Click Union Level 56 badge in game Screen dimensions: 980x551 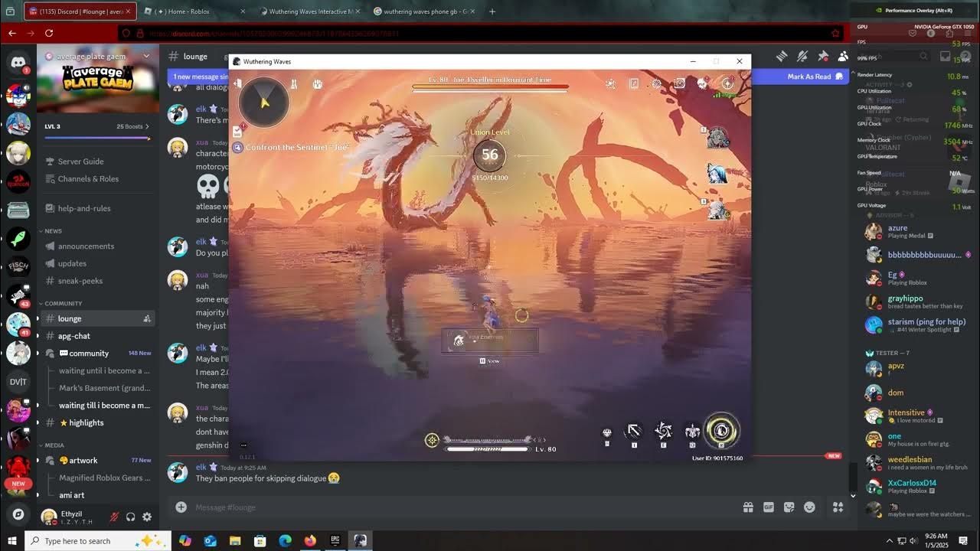pyautogui.click(x=489, y=155)
